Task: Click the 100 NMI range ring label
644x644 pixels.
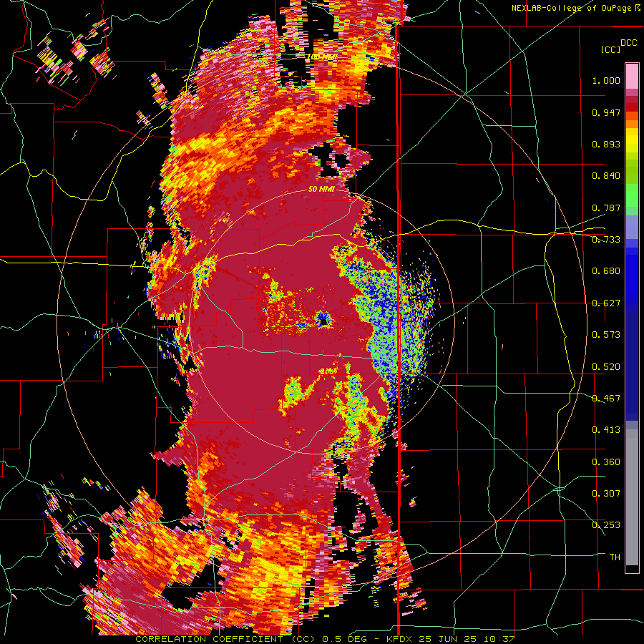Action: [x=323, y=57]
